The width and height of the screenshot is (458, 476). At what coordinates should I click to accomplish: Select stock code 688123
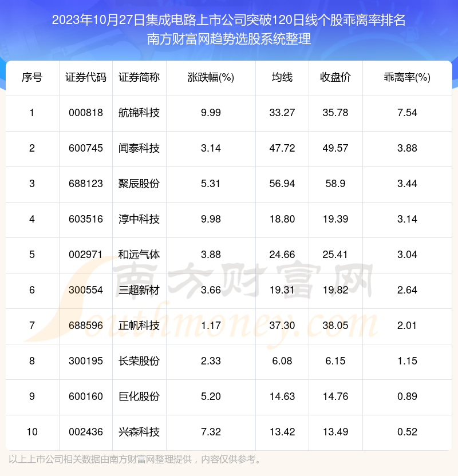pos(86,184)
